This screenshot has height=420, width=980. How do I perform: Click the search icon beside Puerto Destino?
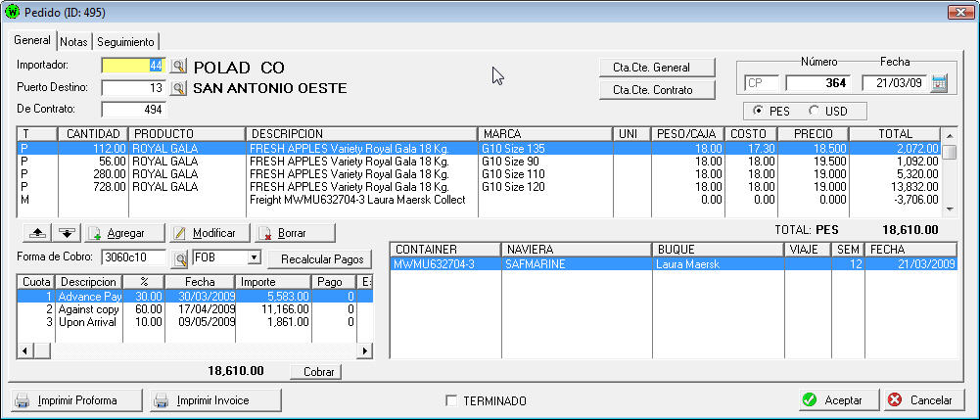(x=178, y=88)
